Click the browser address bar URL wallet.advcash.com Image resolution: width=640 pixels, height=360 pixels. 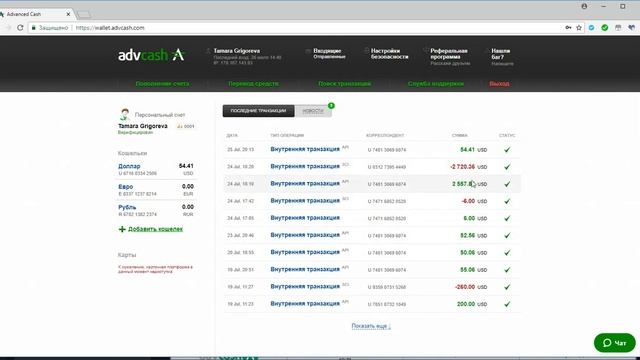[x=110, y=28]
